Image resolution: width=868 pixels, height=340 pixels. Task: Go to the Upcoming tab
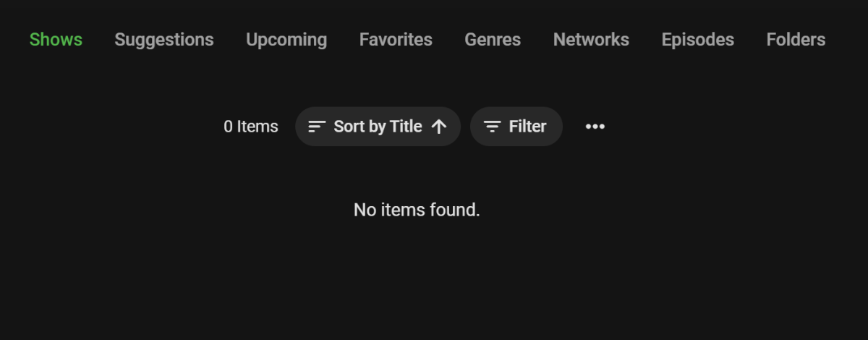pos(286,40)
